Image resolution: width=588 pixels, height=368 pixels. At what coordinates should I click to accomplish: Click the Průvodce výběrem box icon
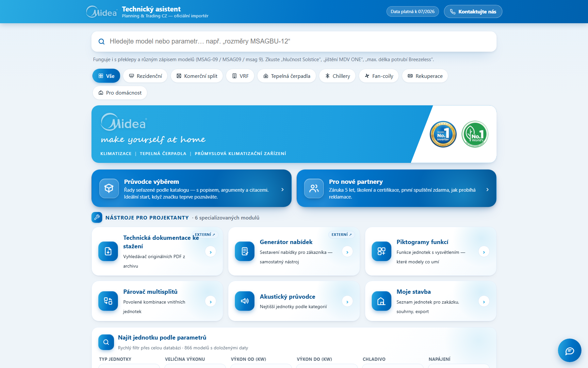[x=109, y=188]
